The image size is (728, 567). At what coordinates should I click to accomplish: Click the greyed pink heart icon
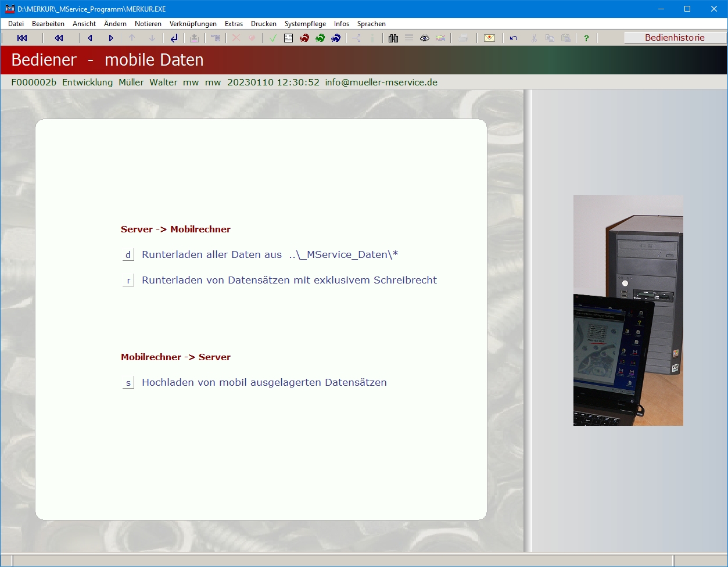pos(252,38)
